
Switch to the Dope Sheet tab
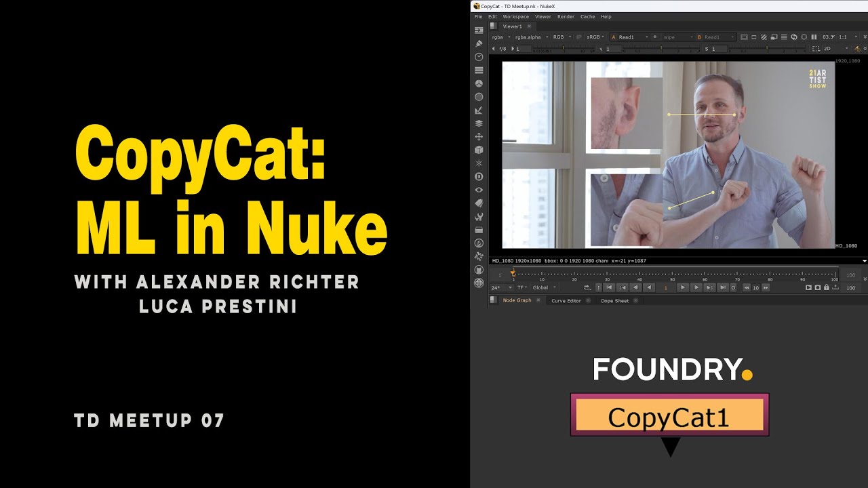click(615, 300)
